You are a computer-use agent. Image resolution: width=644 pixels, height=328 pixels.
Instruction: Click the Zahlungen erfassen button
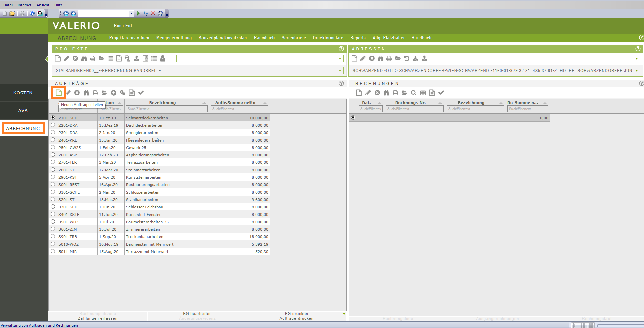point(98,318)
